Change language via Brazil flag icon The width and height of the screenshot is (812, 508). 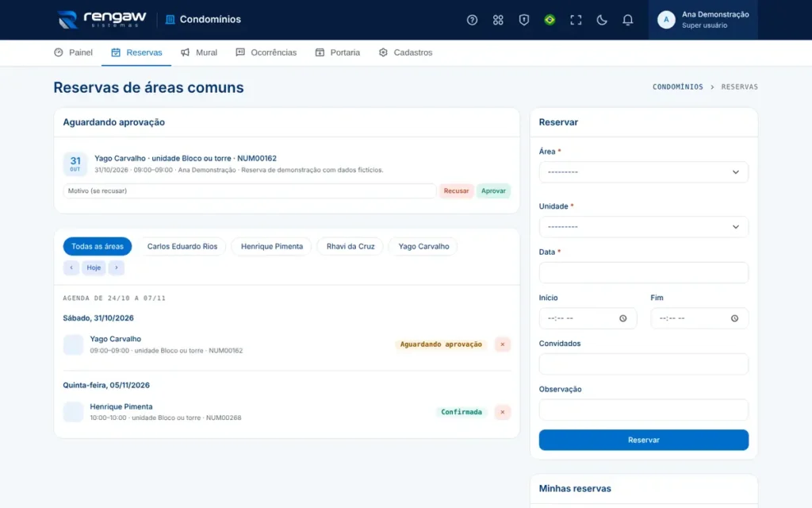pos(550,20)
